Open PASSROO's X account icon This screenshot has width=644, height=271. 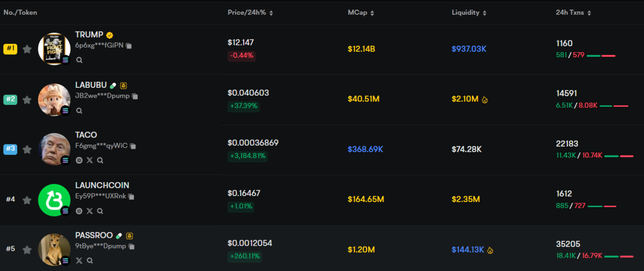[79, 260]
